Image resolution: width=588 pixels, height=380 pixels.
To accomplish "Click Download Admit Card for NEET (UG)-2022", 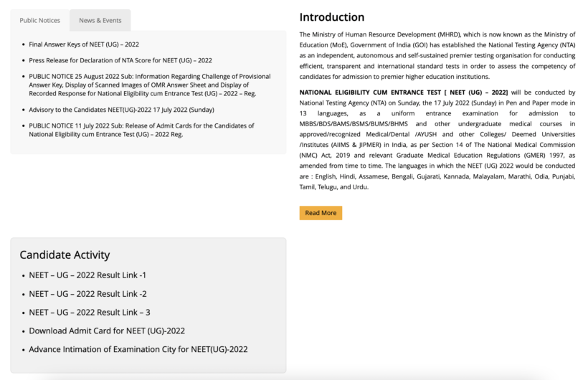I will (107, 331).
